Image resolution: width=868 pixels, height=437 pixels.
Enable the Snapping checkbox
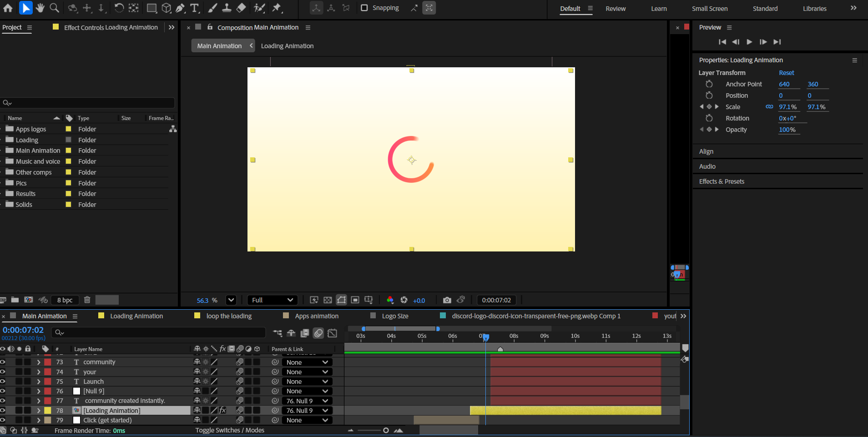click(x=364, y=8)
